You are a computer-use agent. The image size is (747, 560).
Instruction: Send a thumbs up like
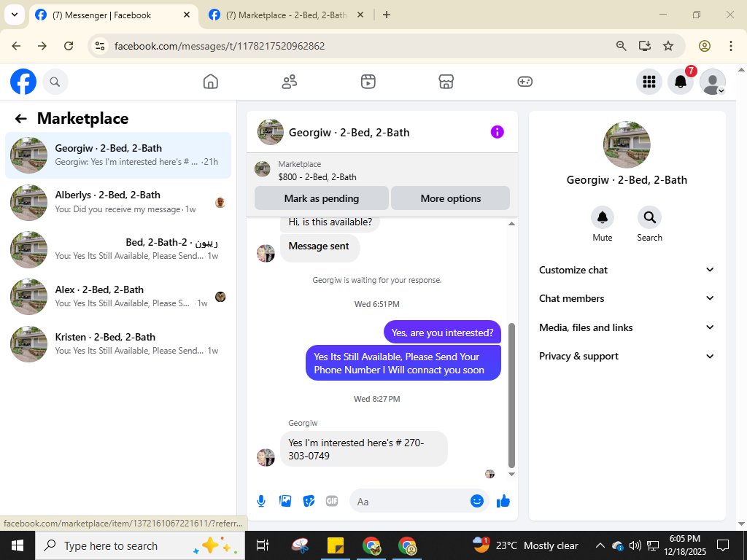click(503, 501)
